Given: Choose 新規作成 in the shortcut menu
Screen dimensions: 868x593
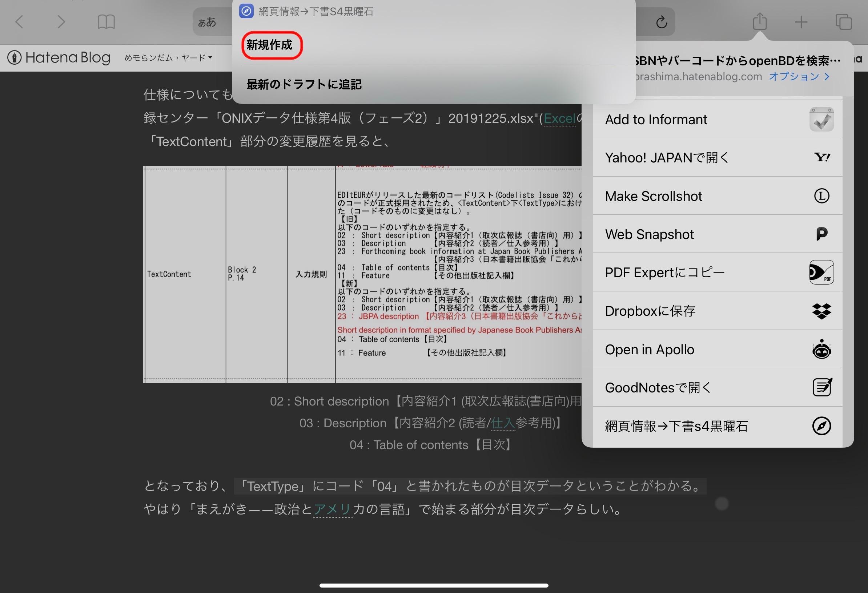Looking at the screenshot, I should click(270, 45).
